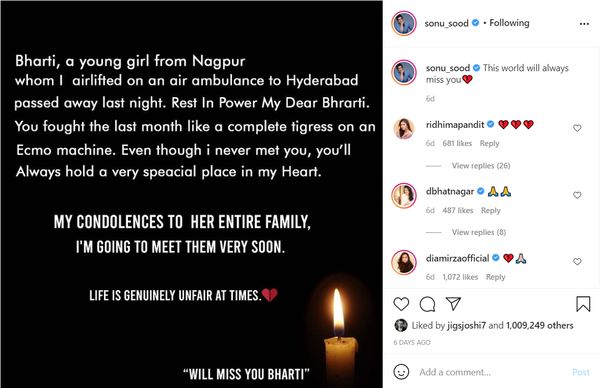
Task: View the 1,009,249 others likes list
Action: [540, 326]
